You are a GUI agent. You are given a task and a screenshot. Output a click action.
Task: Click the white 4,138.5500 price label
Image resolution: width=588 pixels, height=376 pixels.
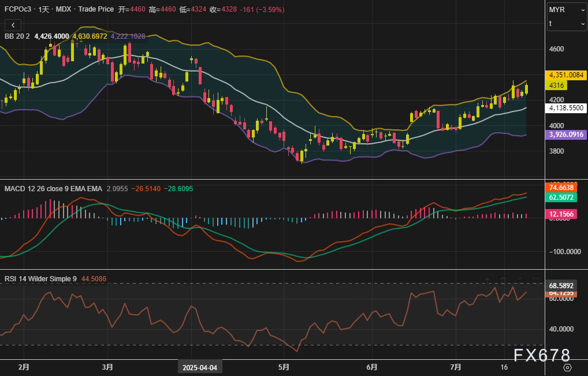click(x=566, y=108)
